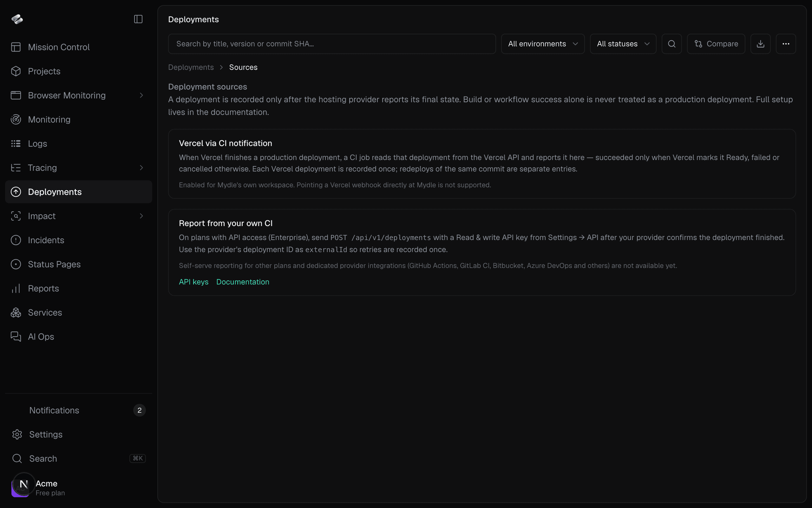Click the Compare button
The width and height of the screenshot is (812, 508).
point(716,44)
